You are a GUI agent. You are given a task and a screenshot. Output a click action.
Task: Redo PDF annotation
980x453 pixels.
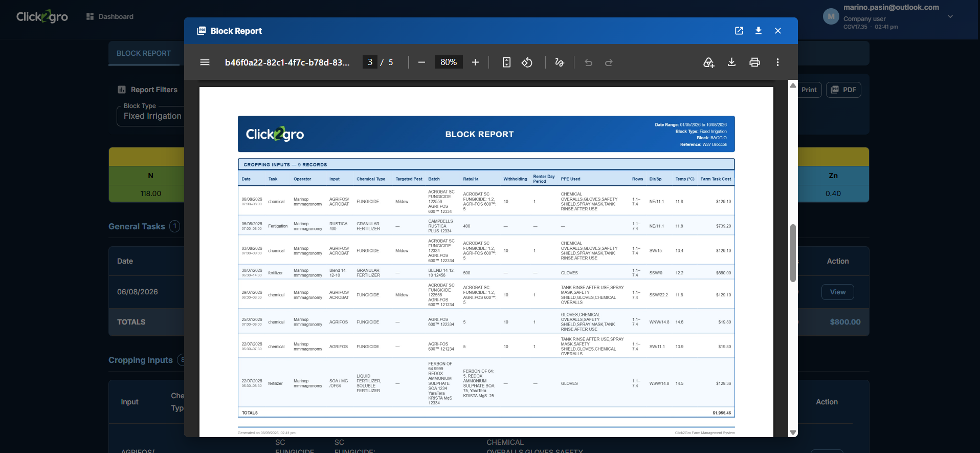609,62
